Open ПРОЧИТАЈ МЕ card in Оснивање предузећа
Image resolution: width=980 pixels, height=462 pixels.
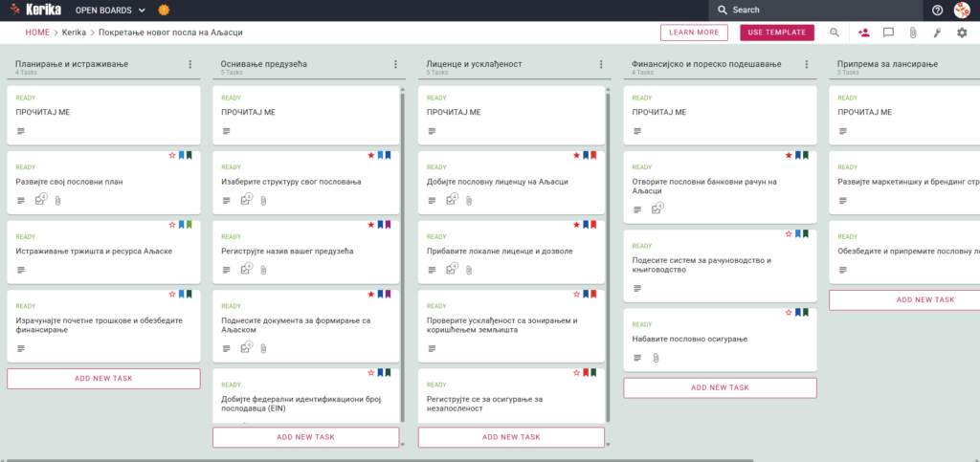coord(305,116)
